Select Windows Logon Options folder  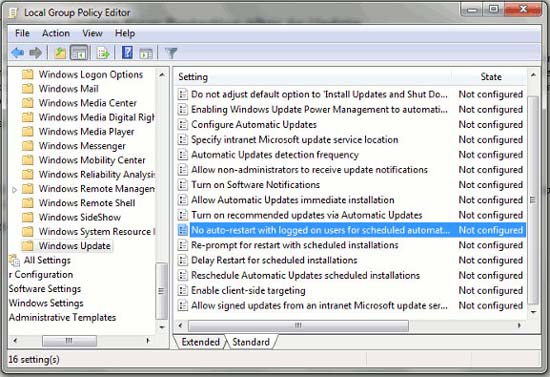click(91, 74)
